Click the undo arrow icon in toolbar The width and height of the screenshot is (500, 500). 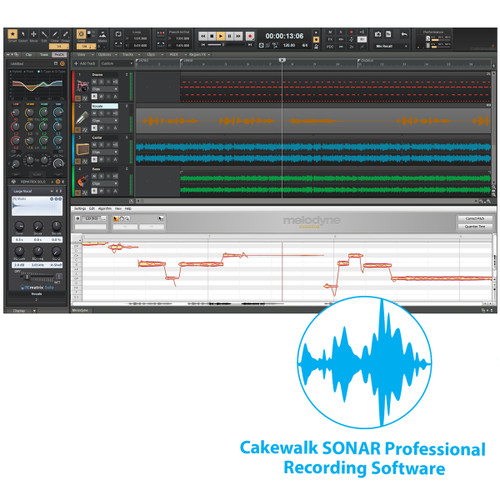404,34
